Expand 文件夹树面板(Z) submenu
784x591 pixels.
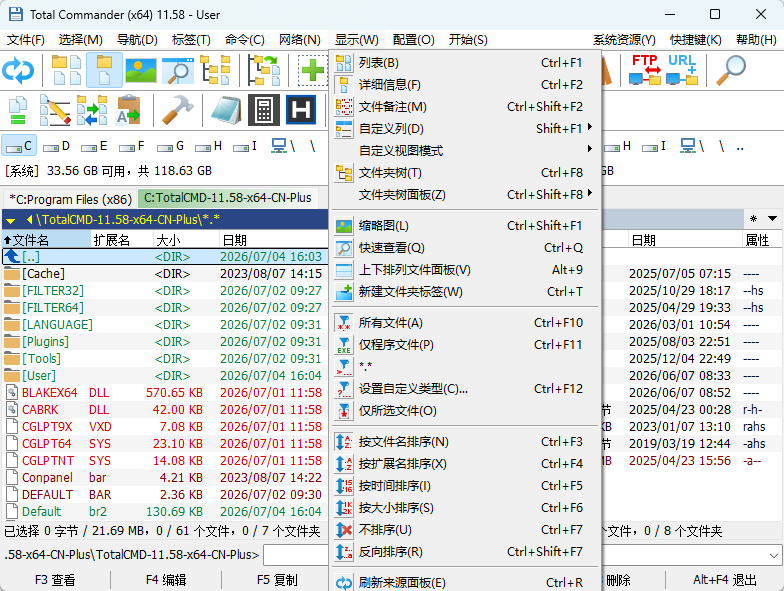pyautogui.click(x=465, y=194)
